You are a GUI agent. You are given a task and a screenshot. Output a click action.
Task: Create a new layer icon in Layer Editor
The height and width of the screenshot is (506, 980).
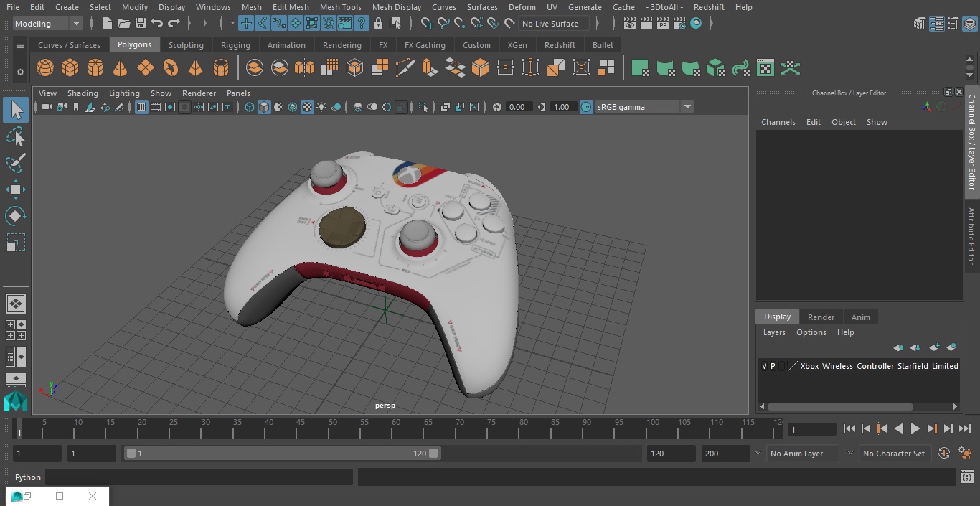point(934,347)
